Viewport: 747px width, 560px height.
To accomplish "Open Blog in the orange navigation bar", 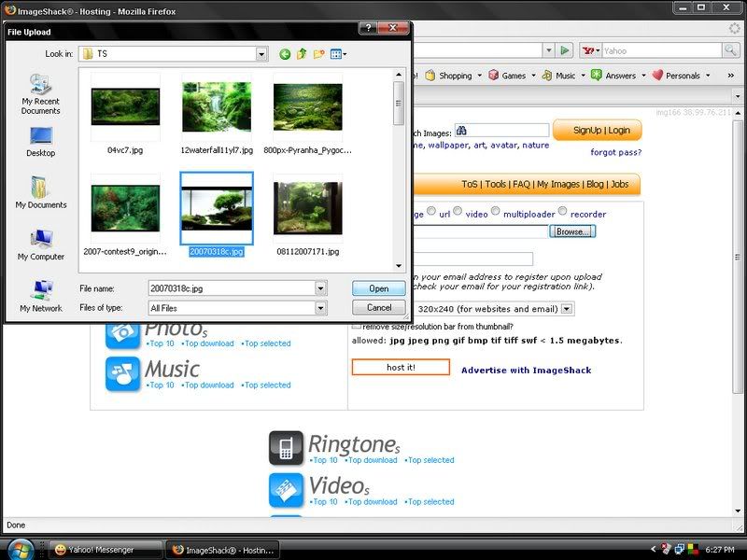I will pyautogui.click(x=595, y=184).
